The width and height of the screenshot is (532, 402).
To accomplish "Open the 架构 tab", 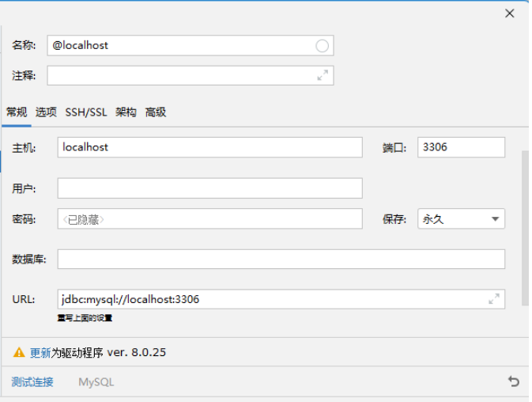I will click(x=126, y=112).
